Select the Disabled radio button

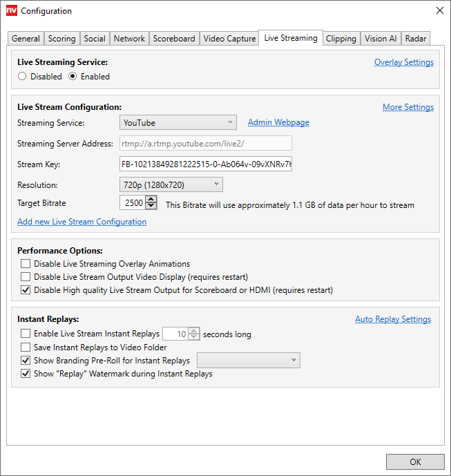pyautogui.click(x=23, y=77)
